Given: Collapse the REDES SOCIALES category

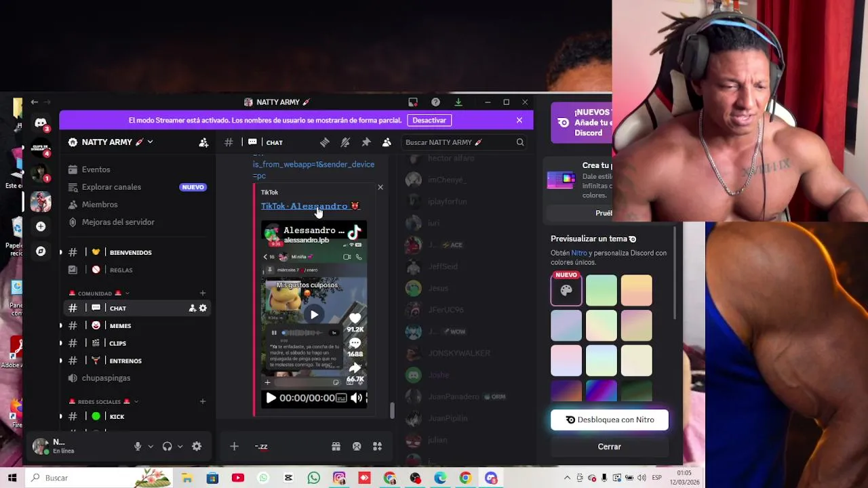Looking at the screenshot, I should tap(104, 402).
